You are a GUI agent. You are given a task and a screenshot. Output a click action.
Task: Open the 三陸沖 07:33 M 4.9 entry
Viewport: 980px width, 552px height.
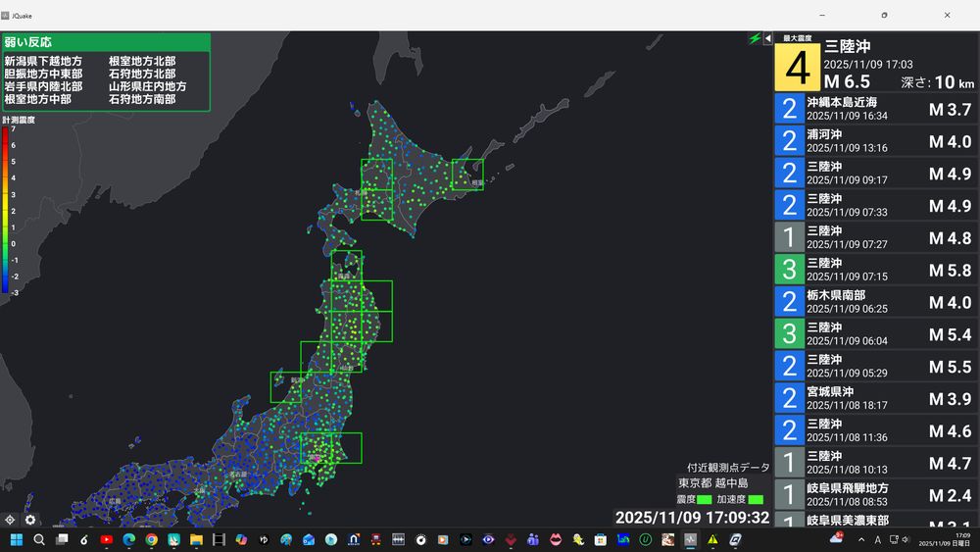click(876, 205)
